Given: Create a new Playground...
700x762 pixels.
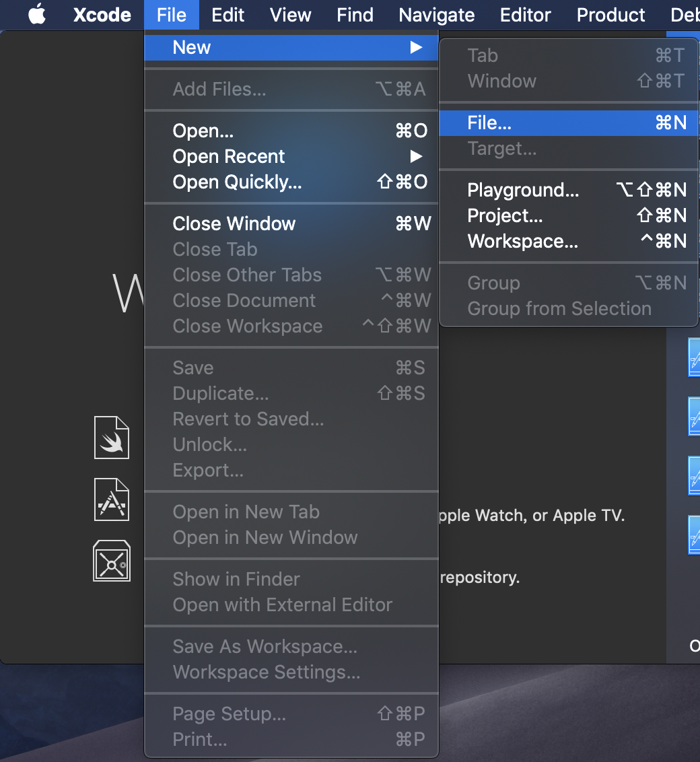Looking at the screenshot, I should point(569,190).
